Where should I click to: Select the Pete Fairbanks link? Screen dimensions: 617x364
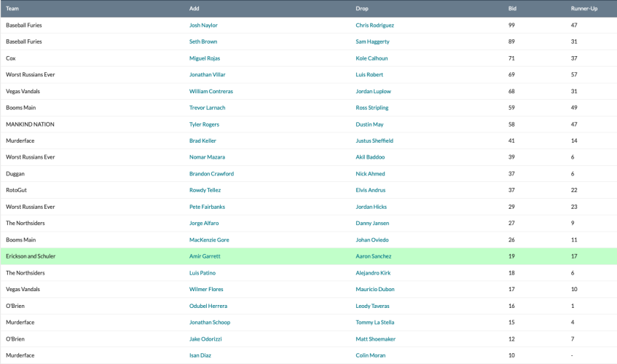click(x=207, y=207)
